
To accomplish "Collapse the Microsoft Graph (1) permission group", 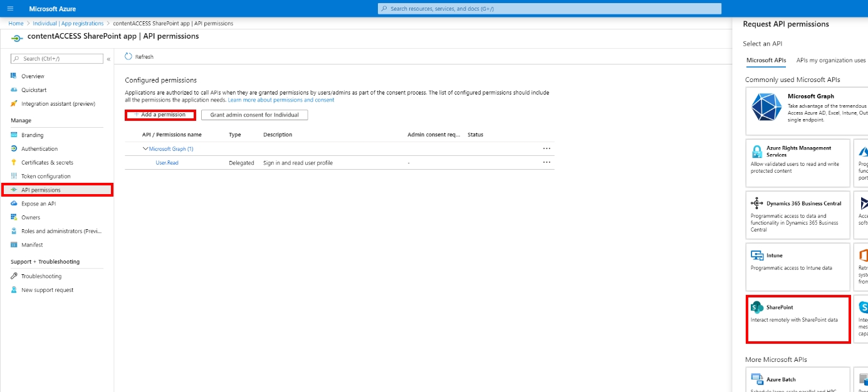I will (x=145, y=149).
